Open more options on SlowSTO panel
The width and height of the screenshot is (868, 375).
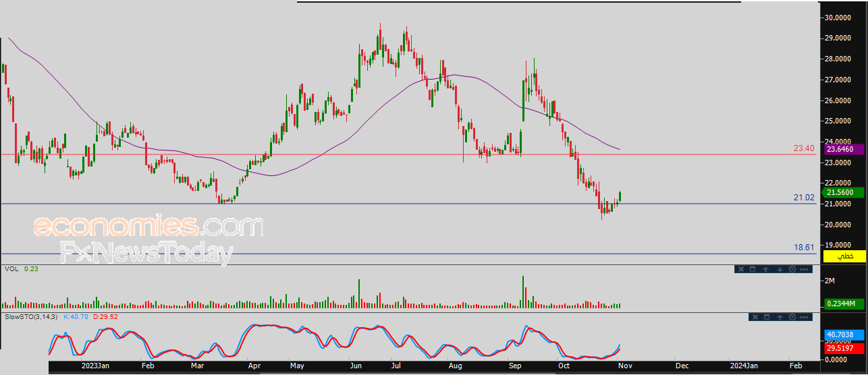804,317
